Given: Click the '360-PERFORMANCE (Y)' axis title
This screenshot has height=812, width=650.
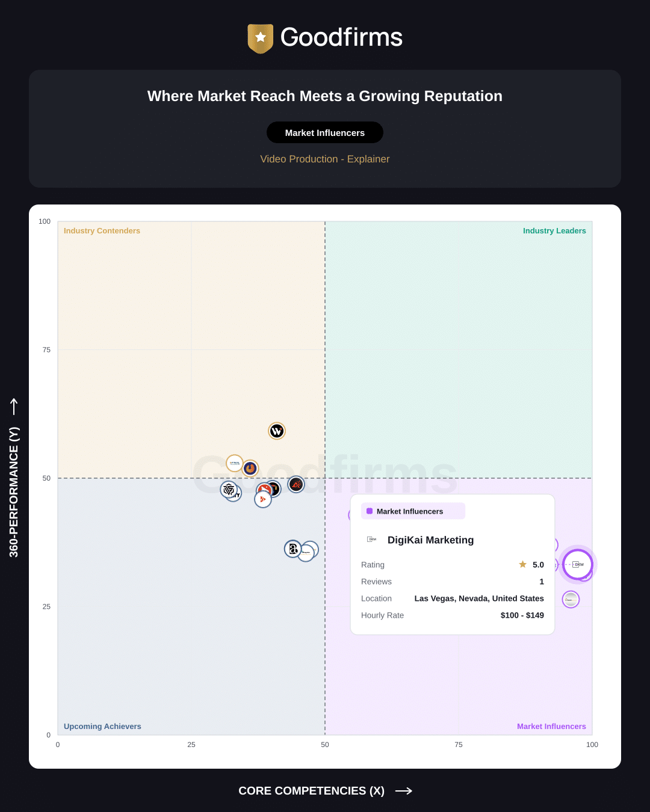Looking at the screenshot, I should tap(14, 492).
